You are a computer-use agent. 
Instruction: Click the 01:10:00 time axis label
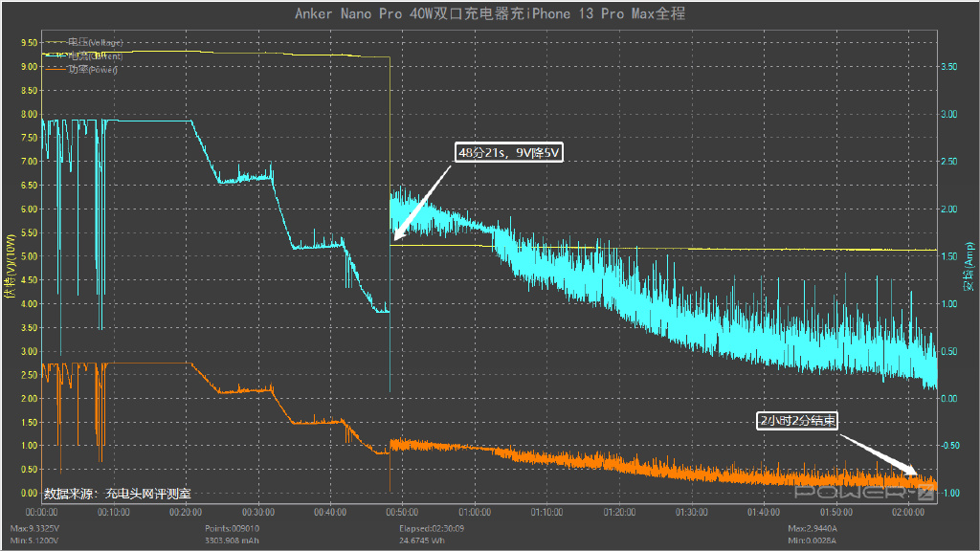point(546,513)
